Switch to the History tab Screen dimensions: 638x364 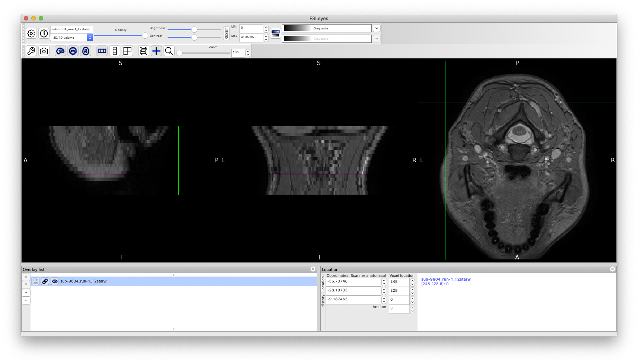click(x=323, y=301)
